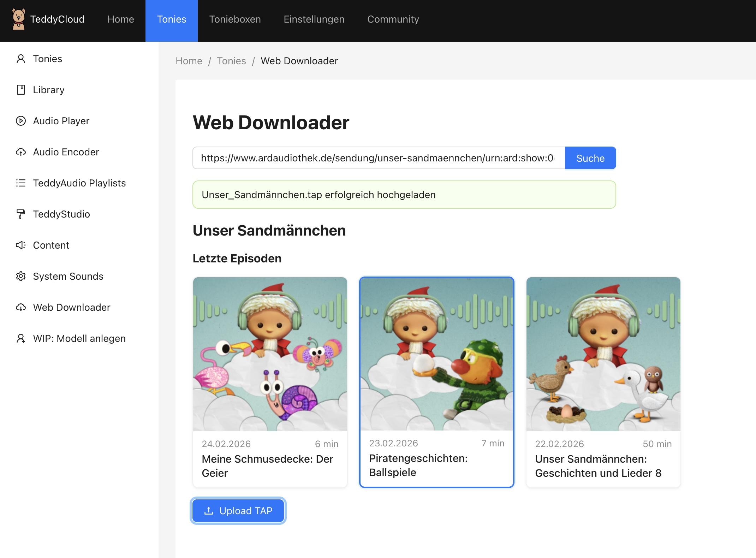Click the 7 min duration label

coord(493,443)
